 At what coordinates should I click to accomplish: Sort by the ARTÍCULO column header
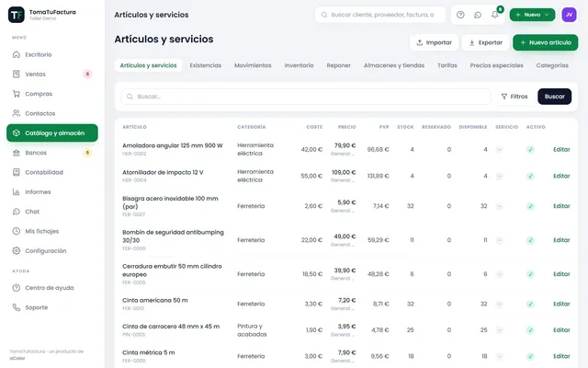tap(134, 127)
